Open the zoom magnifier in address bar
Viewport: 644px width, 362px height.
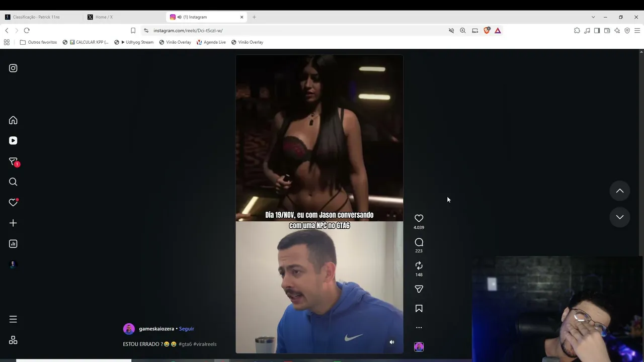pyautogui.click(x=463, y=31)
